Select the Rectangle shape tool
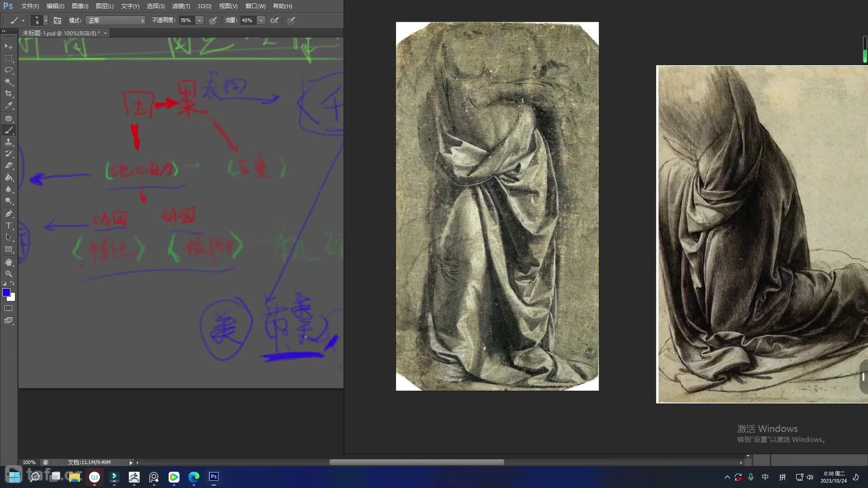This screenshot has width=868, height=488. coord(9,249)
